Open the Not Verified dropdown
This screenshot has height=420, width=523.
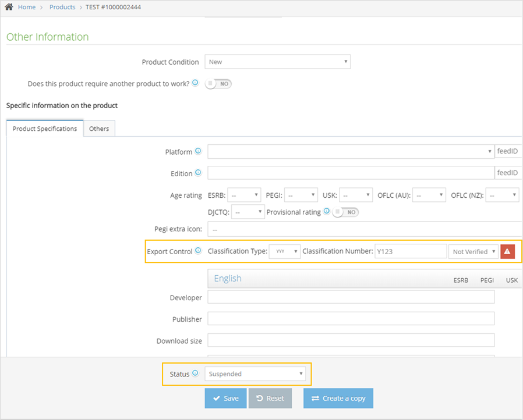pyautogui.click(x=473, y=251)
